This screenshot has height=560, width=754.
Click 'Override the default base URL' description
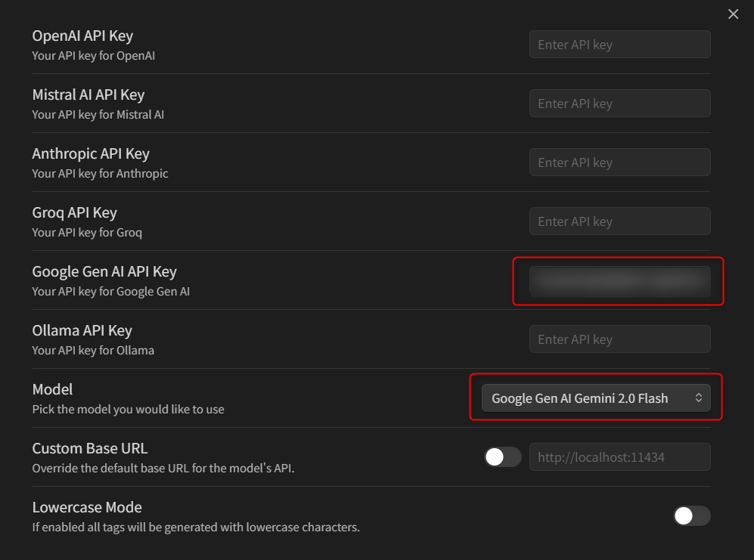coord(163,469)
